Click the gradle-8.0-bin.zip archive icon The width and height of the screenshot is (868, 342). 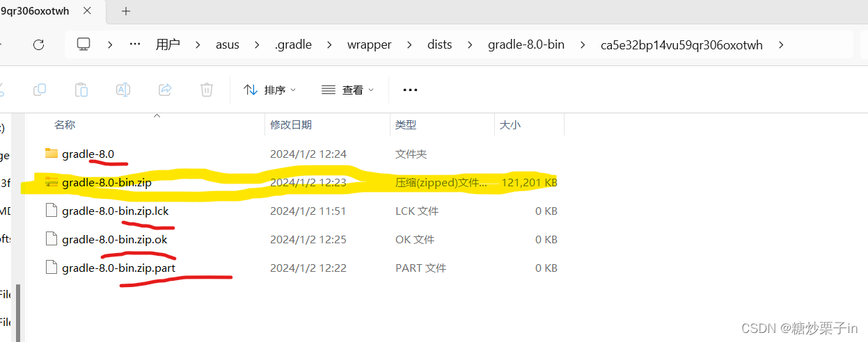pos(51,182)
